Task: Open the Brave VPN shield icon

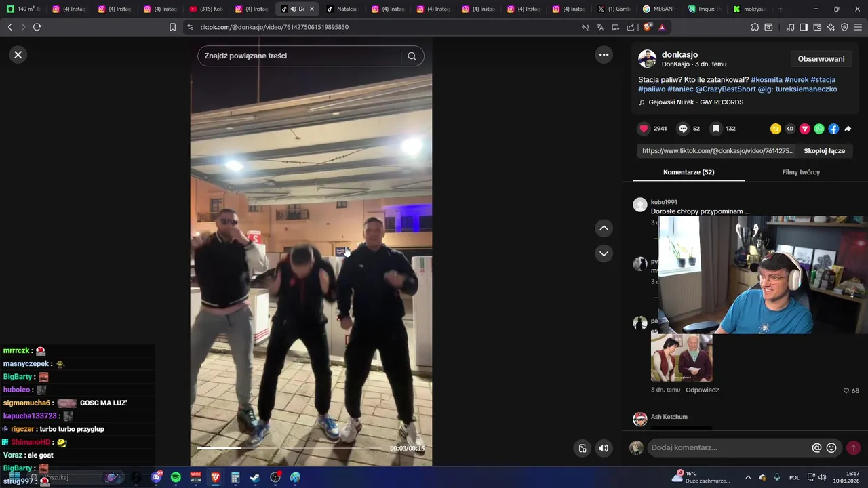Action: [844, 27]
